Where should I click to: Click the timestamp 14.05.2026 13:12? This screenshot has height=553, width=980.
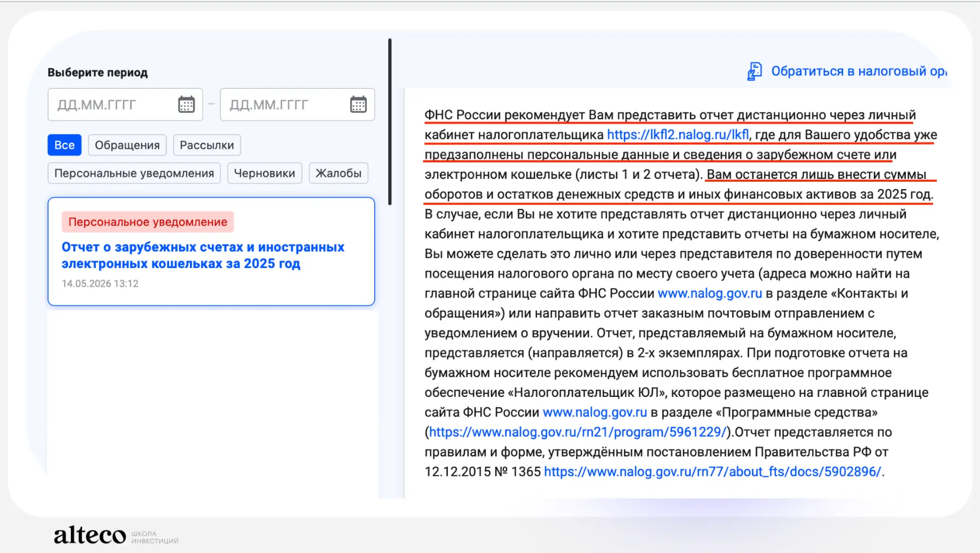100,283
